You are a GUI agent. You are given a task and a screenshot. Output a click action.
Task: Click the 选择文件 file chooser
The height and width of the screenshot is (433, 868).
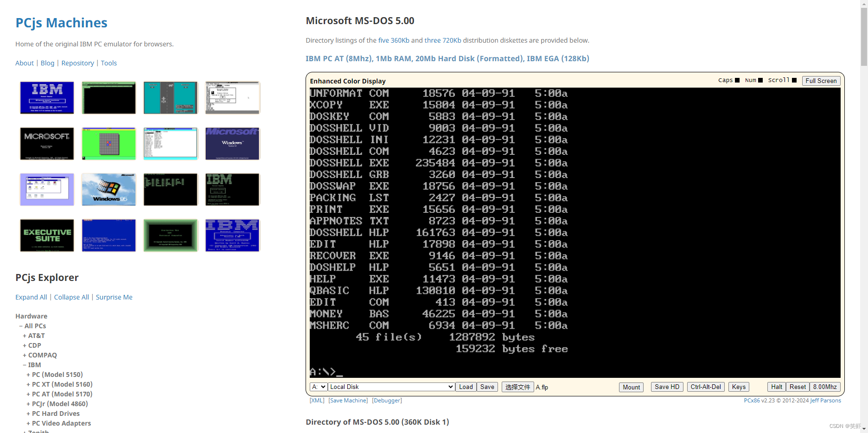(x=517, y=387)
